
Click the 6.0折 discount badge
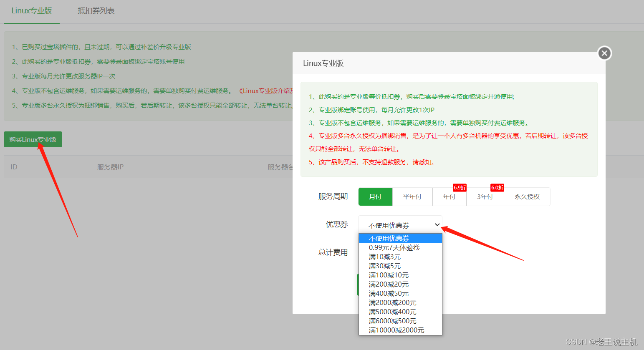click(497, 188)
